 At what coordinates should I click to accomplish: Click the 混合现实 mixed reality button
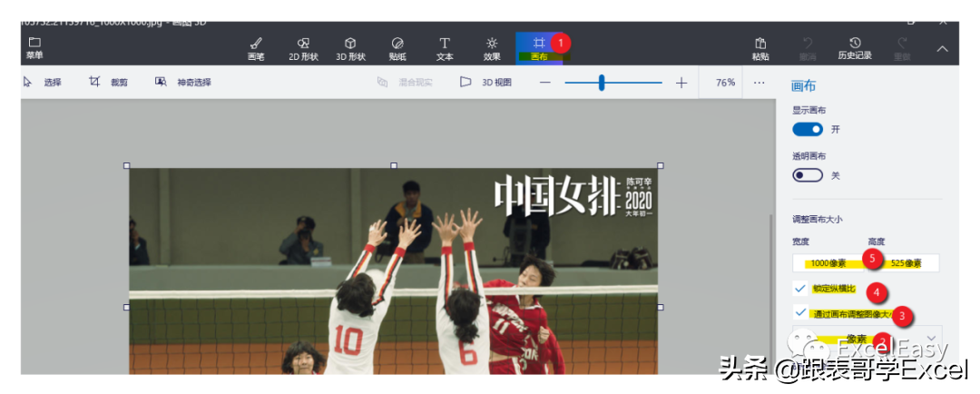click(x=405, y=82)
